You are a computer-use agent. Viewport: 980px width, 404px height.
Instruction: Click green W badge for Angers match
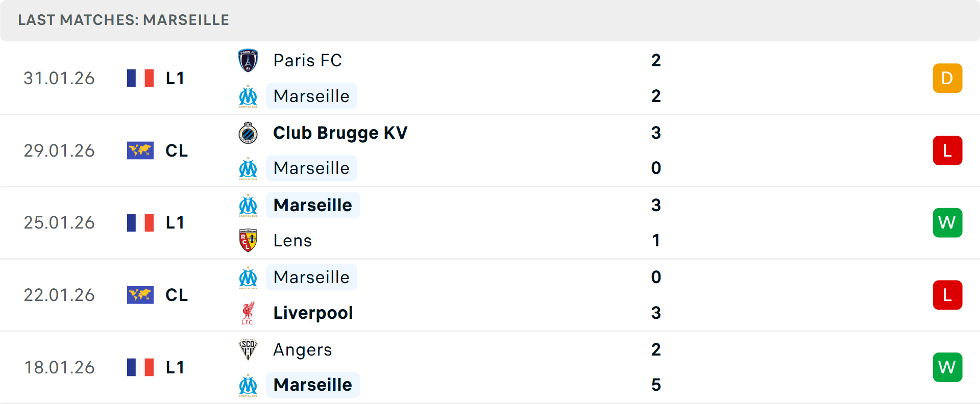pos(947,367)
